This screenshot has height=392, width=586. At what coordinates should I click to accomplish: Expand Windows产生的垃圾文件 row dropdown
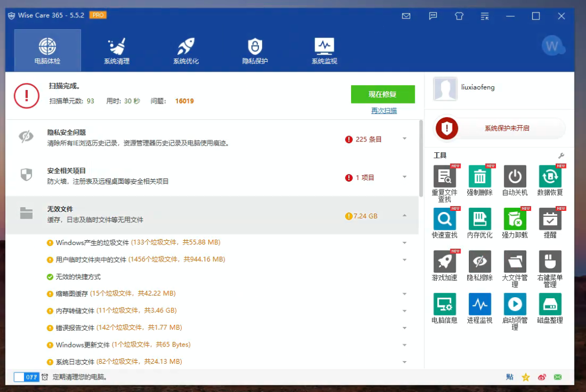pos(404,243)
